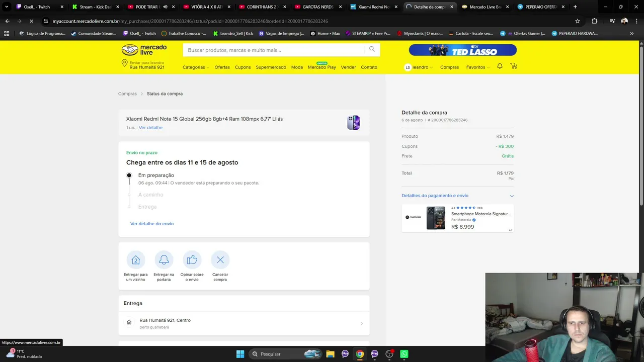Click the Entregar para um vizinho icon

pos(136,260)
